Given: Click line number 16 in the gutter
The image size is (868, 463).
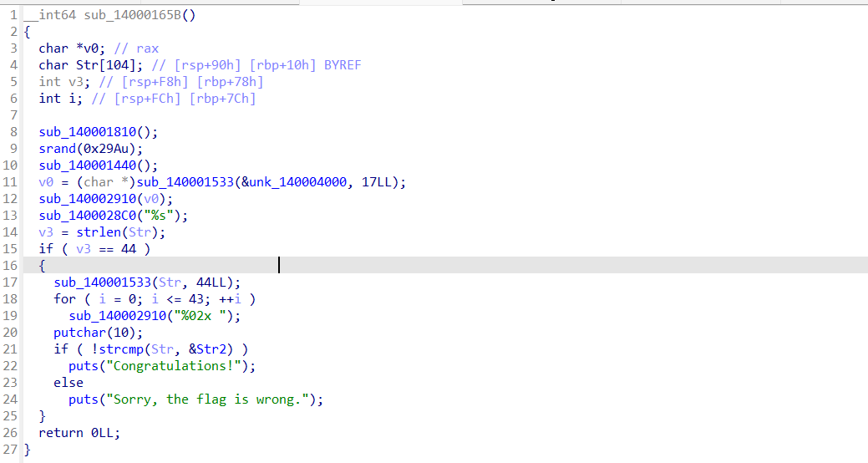Looking at the screenshot, I should [13, 266].
